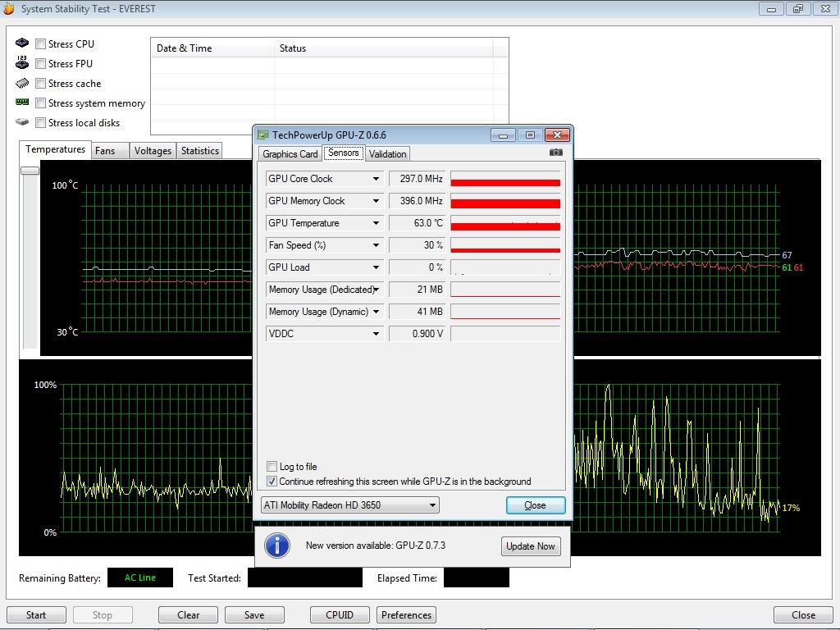Open Memory Usage (Dynamic) dropdown
Viewport: 840px width, 630px height.
click(x=376, y=311)
